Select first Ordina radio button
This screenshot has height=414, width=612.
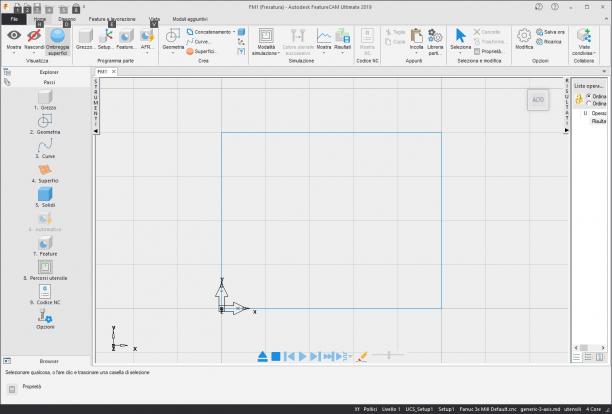tap(589, 96)
